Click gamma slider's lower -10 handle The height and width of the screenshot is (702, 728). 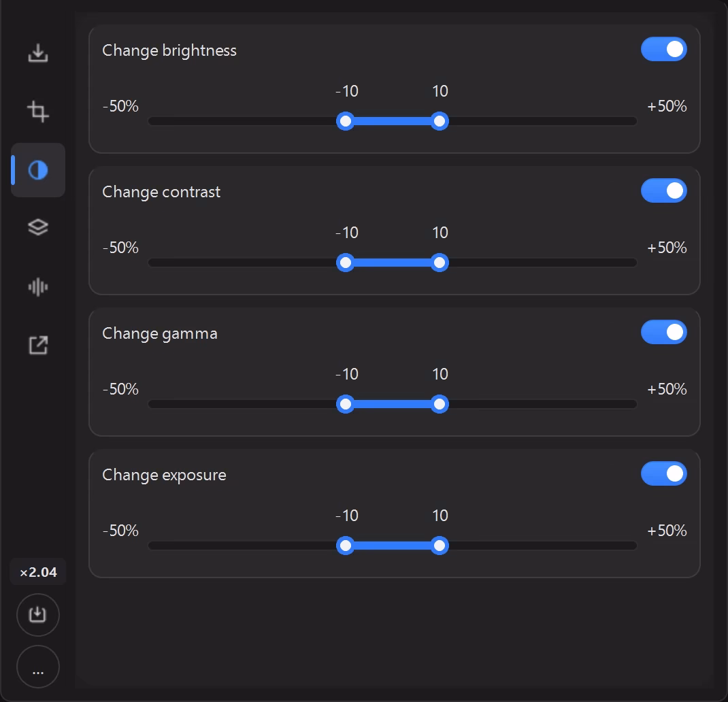pos(346,404)
